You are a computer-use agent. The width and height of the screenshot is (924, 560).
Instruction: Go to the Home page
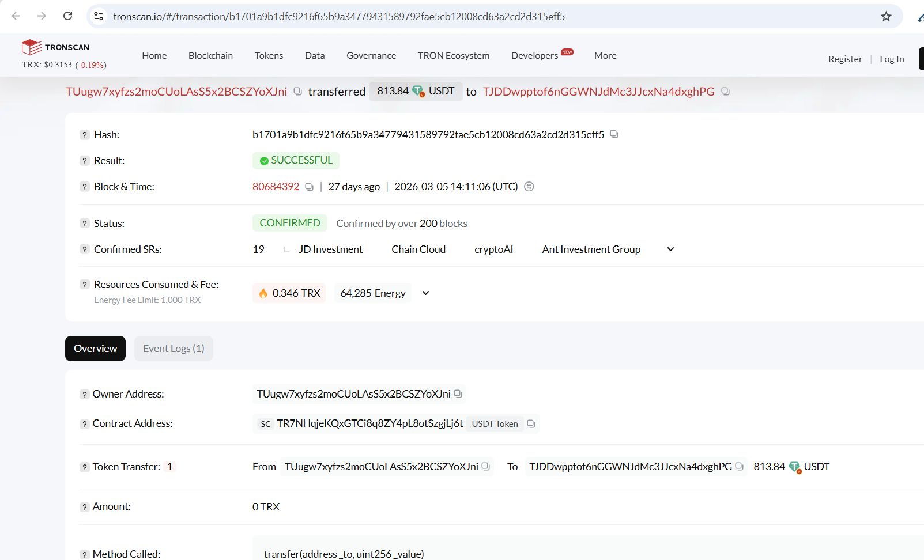coord(154,56)
